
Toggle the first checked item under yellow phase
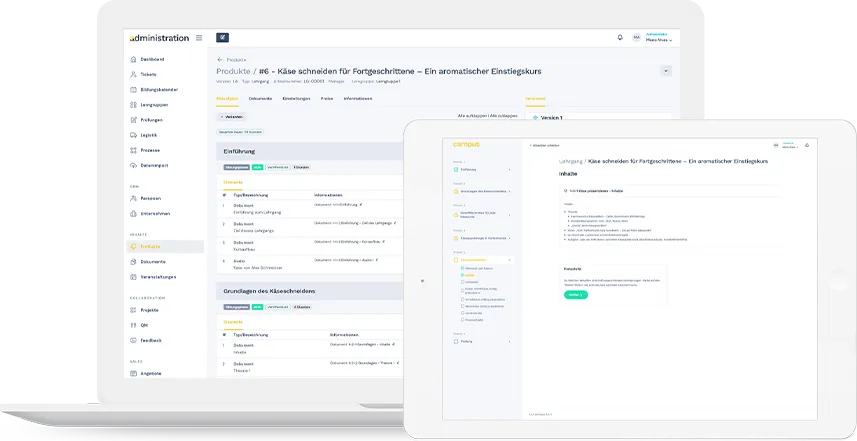[462, 269]
